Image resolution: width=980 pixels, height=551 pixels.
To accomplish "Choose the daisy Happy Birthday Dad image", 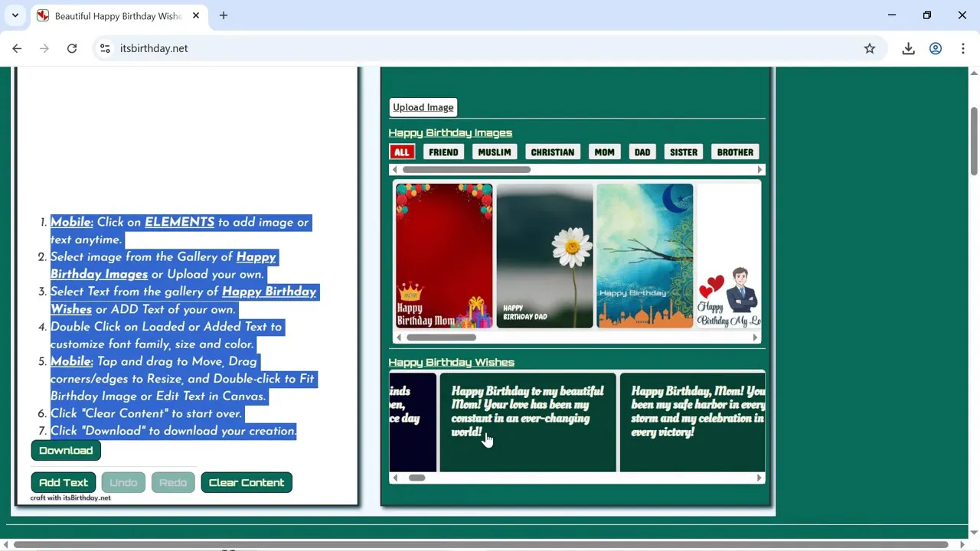I will point(544,256).
